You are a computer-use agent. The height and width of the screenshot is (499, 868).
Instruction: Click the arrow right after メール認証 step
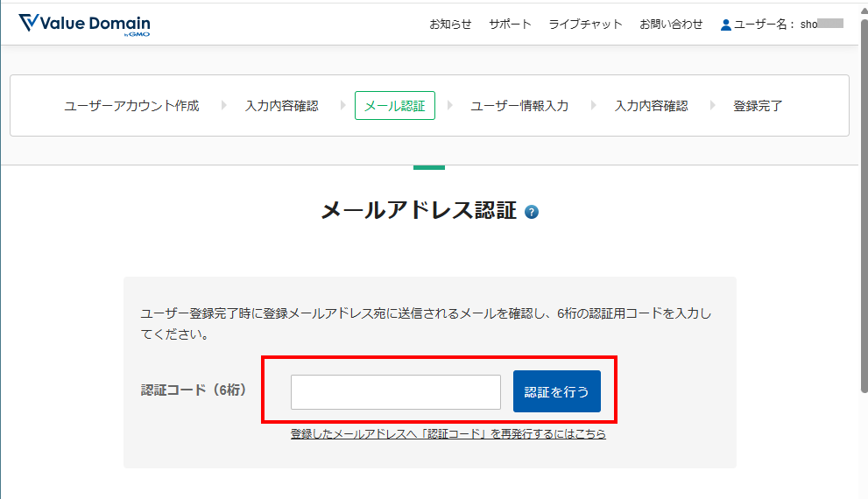tap(450, 106)
